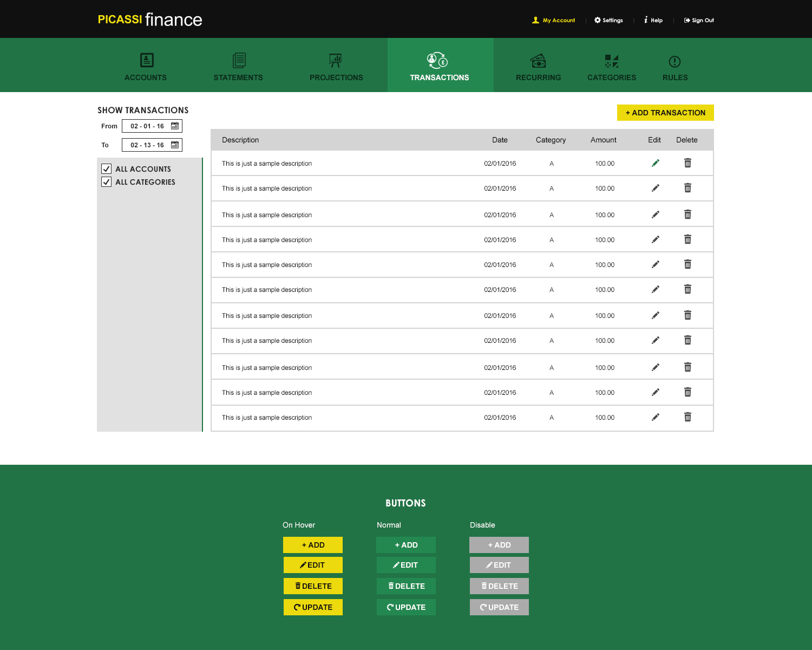Open the My Account link
The height and width of the screenshot is (650, 812).
click(554, 20)
